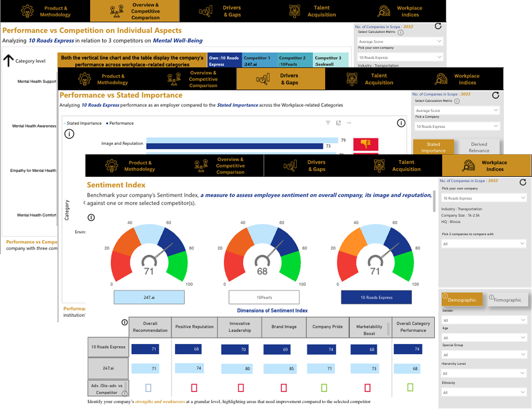Click scrollbar beside Sentiment Index description
The width and height of the screenshot is (532, 409).
click(434, 201)
